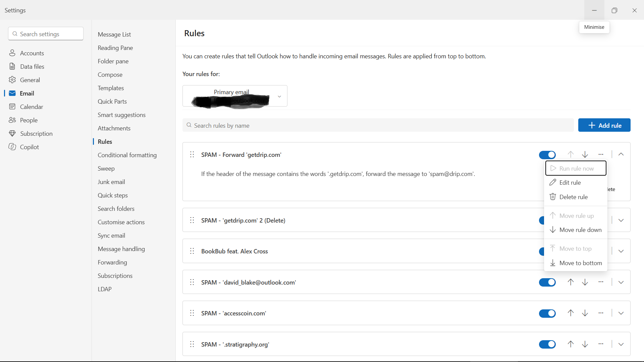Move 'accesscoin.com' rule up
Viewport: 644px width, 362px height.
click(571, 313)
